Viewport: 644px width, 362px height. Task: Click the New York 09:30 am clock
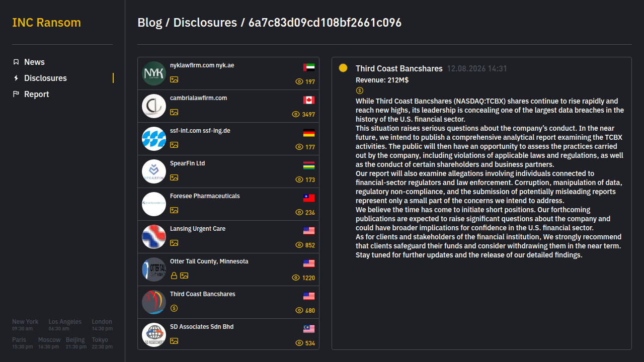click(25, 325)
